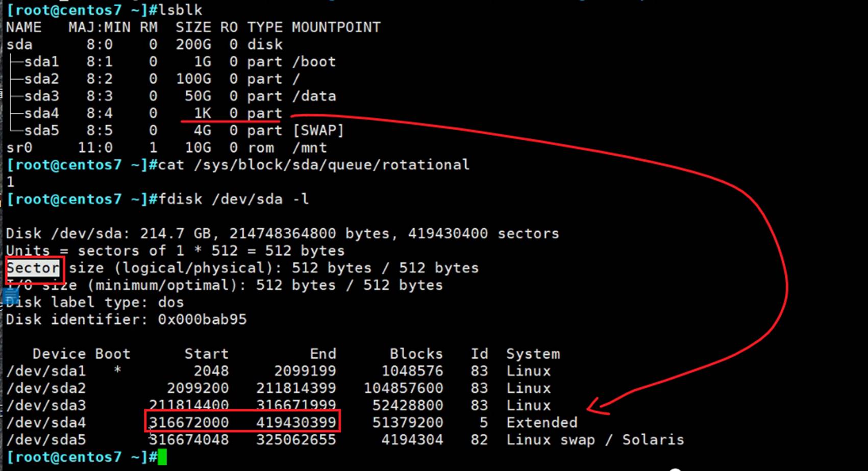Click the sda4 start sector 316672000
868x471 pixels.
(x=189, y=423)
